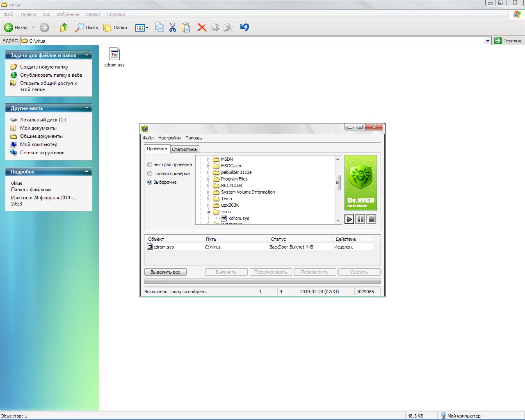Go up one folder level icon
Image resolution: width=525 pixels, height=420 pixels.
pos(64,27)
